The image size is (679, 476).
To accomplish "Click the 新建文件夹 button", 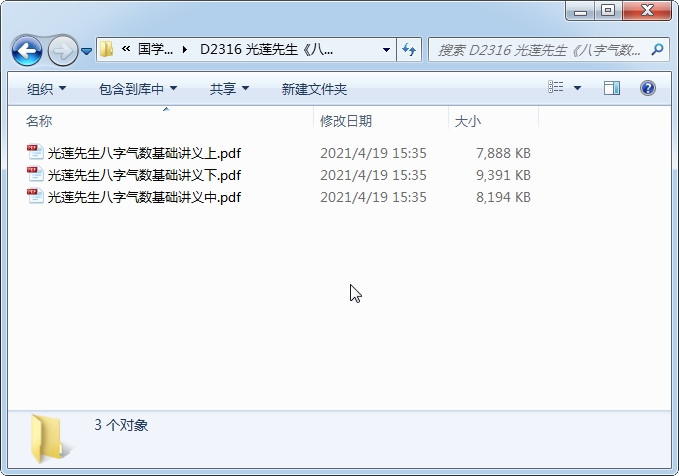I will [x=314, y=89].
